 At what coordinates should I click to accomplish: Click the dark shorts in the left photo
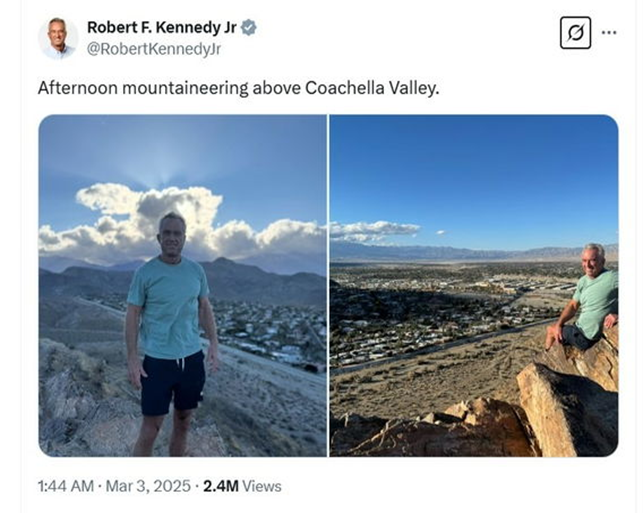[172, 381]
